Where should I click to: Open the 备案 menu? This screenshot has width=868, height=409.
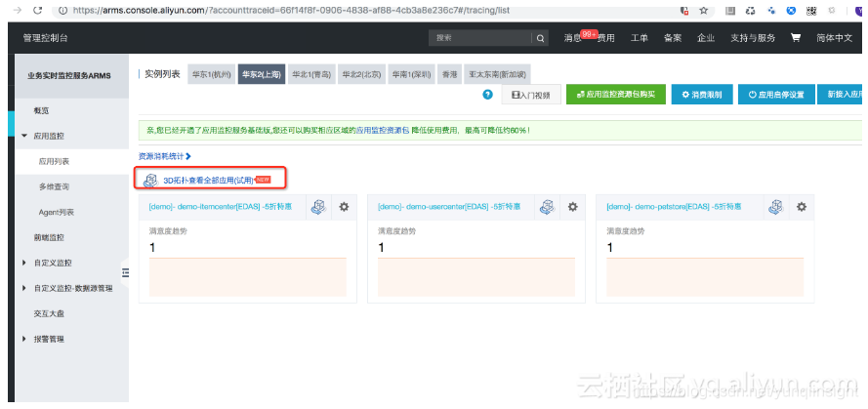point(673,38)
